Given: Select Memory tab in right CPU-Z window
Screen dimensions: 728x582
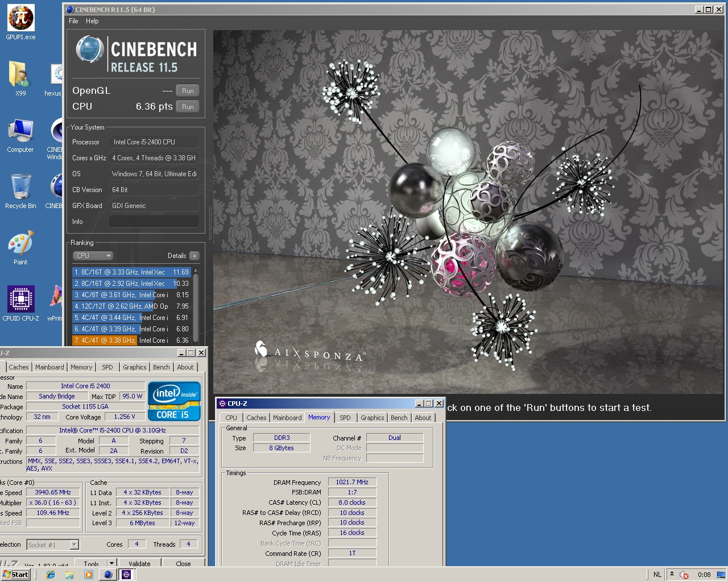Looking at the screenshot, I should pos(319,417).
